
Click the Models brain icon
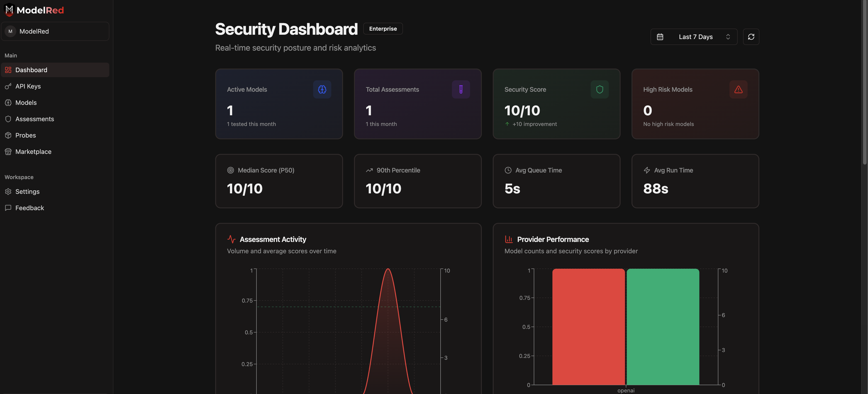pos(8,103)
